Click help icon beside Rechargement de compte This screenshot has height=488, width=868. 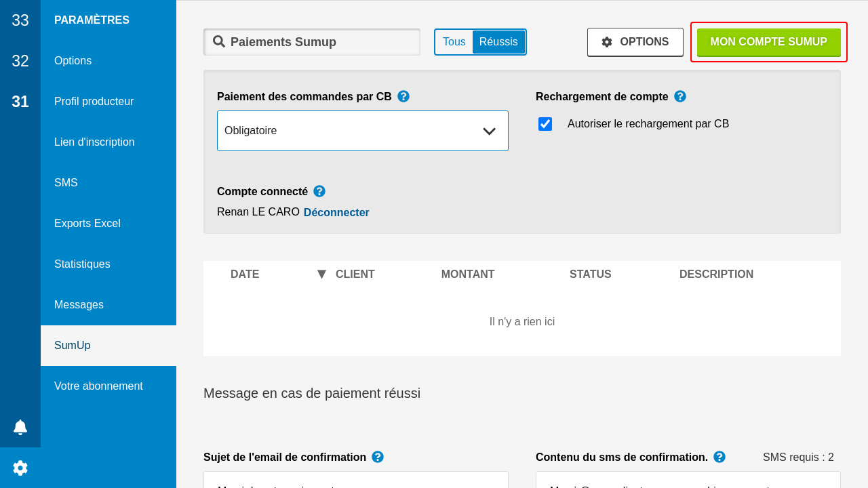(680, 96)
